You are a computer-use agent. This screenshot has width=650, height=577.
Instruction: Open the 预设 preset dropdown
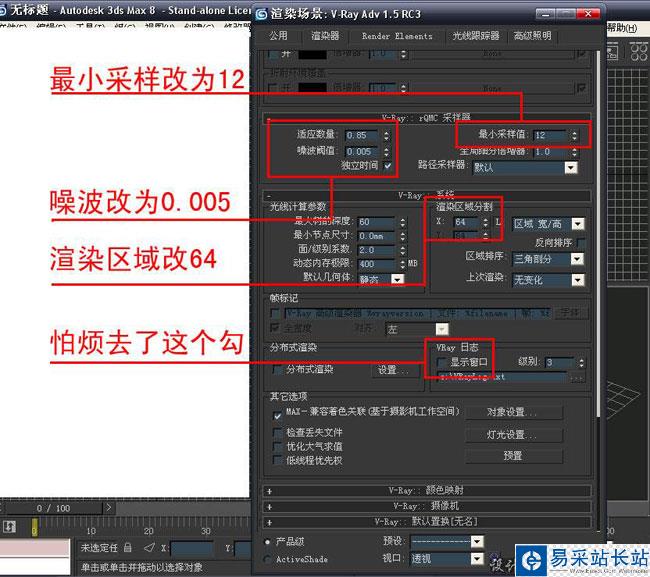click(447, 541)
